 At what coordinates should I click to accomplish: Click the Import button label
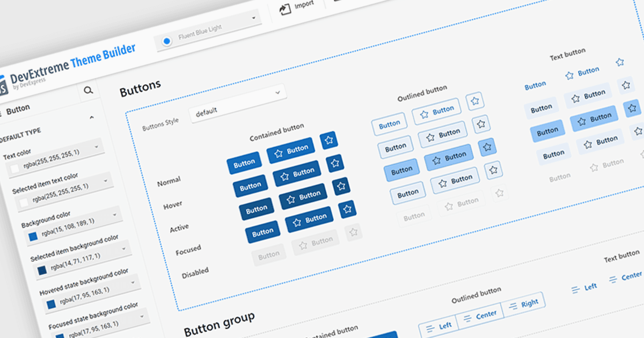[x=304, y=5]
